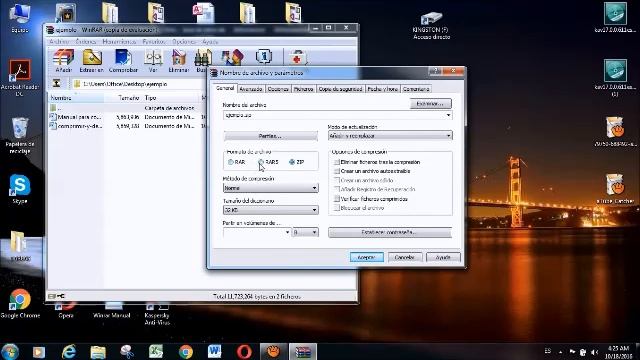Click the Word icon in taskbar
This screenshot has width=640, height=360.
[x=214, y=351]
